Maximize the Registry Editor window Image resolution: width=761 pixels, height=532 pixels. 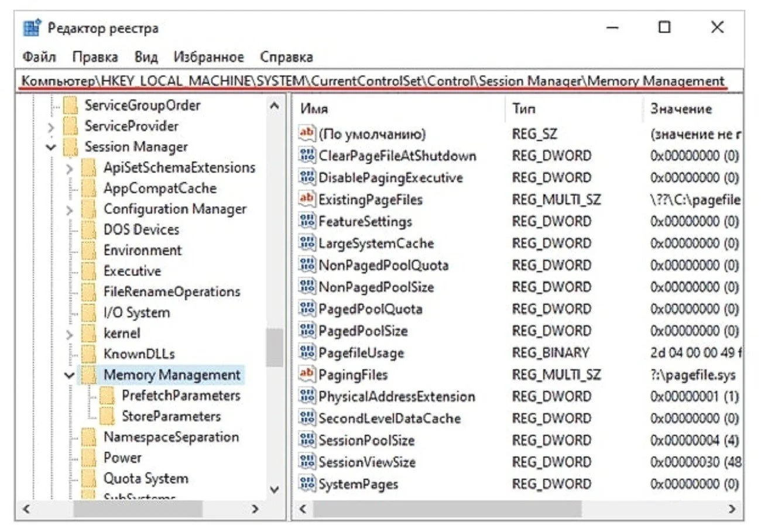coord(664,27)
